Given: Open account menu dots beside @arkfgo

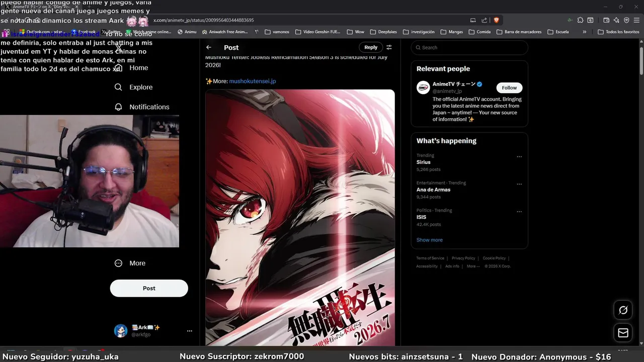Looking at the screenshot, I should coord(190,331).
